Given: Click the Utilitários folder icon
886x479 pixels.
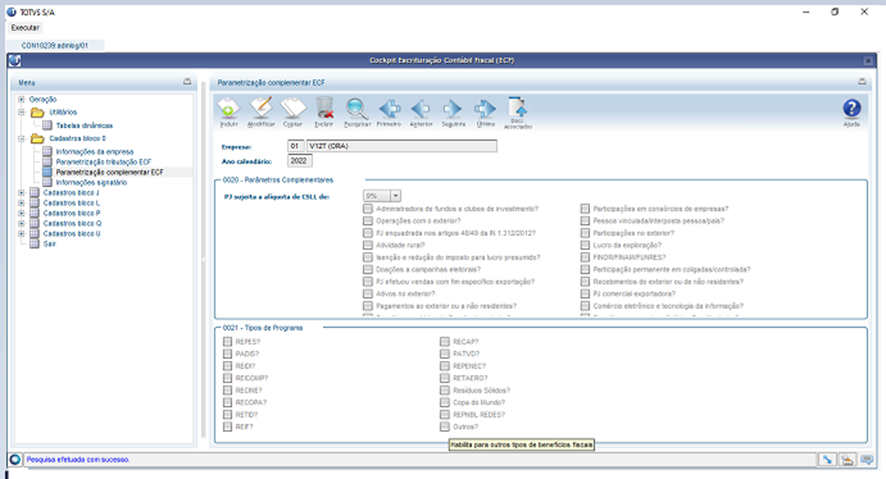Looking at the screenshot, I should pos(37,112).
